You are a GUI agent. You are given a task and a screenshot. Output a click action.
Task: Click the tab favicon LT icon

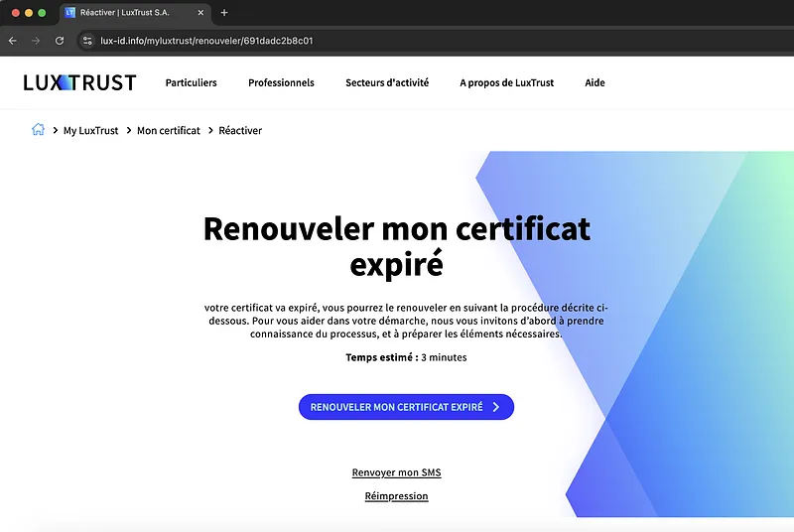click(x=69, y=13)
